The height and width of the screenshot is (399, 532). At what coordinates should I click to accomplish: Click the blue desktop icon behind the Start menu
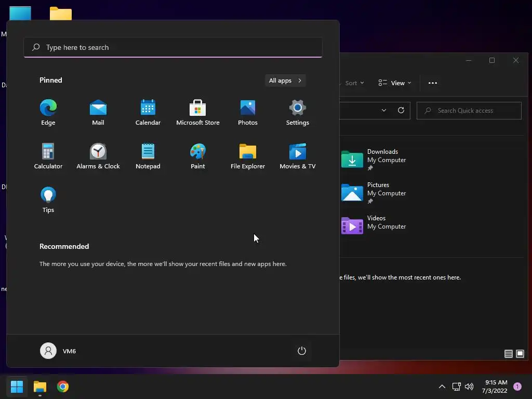coord(20,14)
